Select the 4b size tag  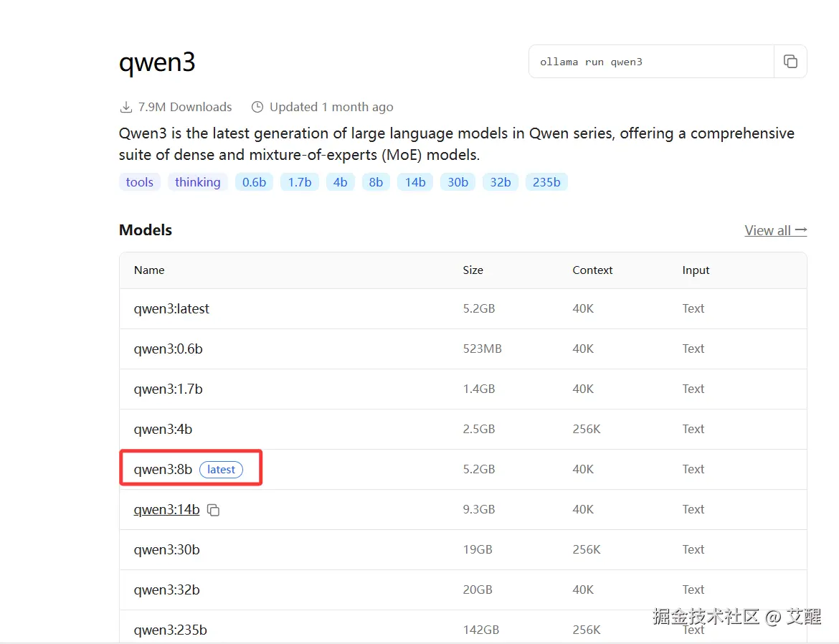click(x=341, y=182)
